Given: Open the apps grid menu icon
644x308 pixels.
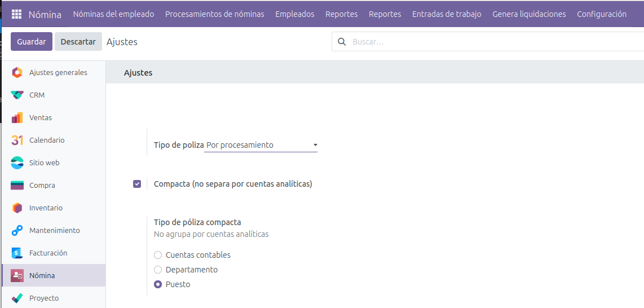Looking at the screenshot, I should click(16, 14).
